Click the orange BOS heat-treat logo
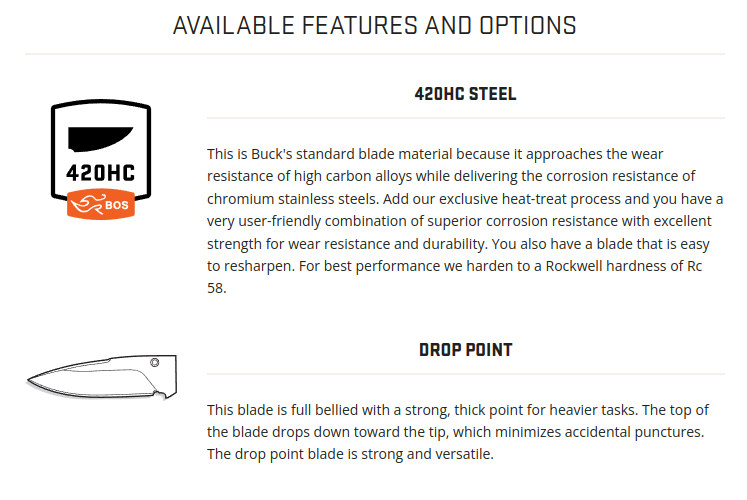747x500 pixels. point(101,205)
